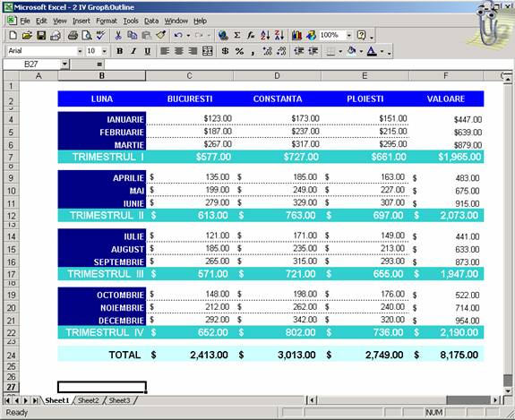The image size is (515, 420).
Task: Select row 24 header
Action: 11,355
